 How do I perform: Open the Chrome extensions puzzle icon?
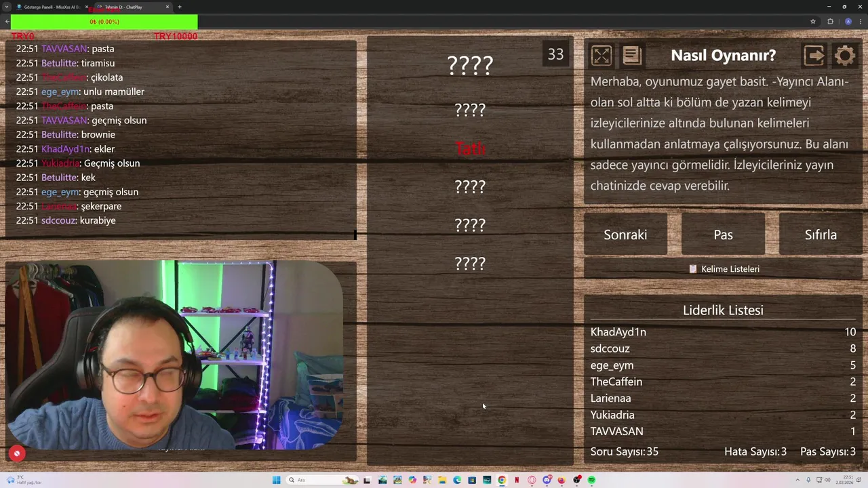(x=830, y=22)
